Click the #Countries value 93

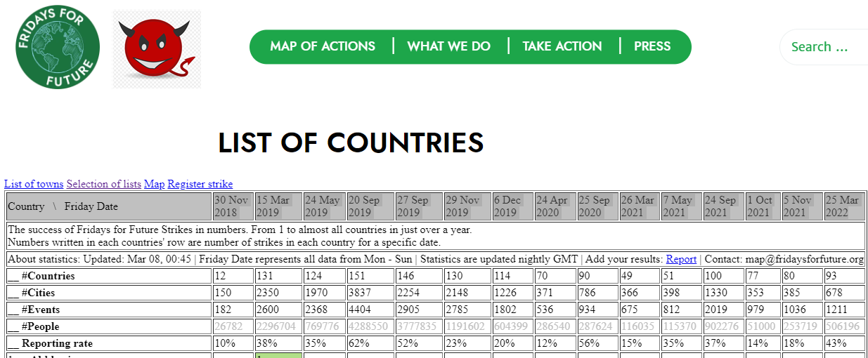point(845,276)
